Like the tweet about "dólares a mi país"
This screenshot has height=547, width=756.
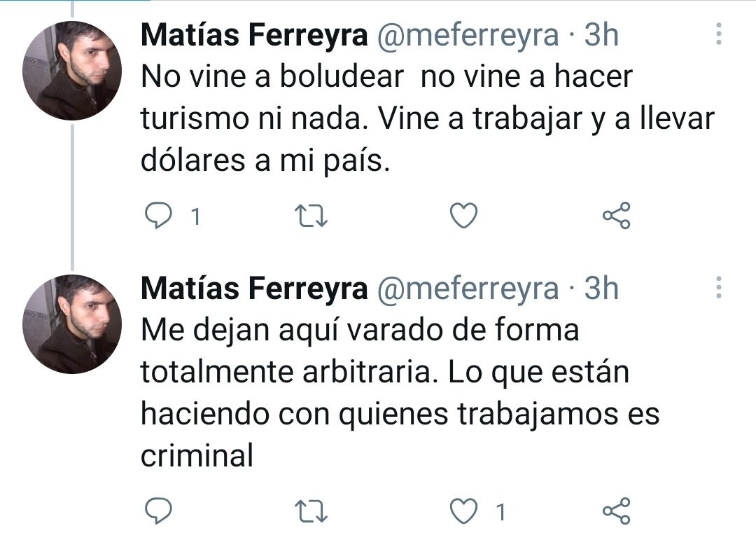coord(463,216)
